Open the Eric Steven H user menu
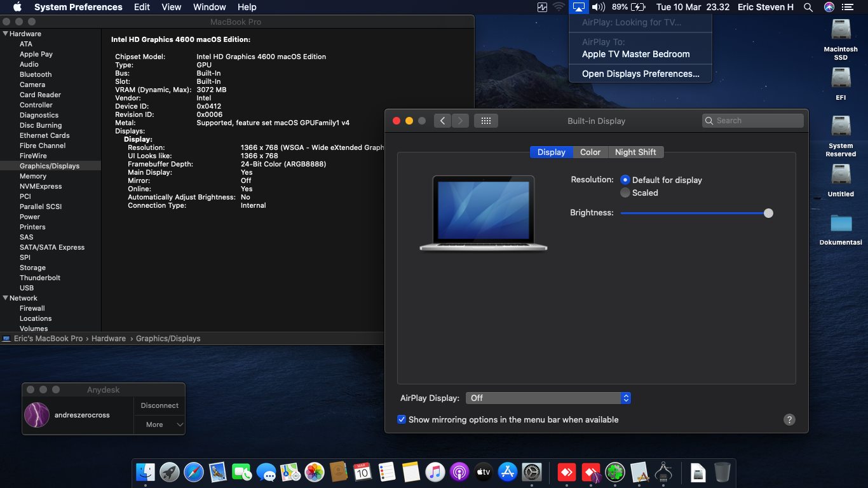This screenshot has width=868, height=488. (x=766, y=7)
